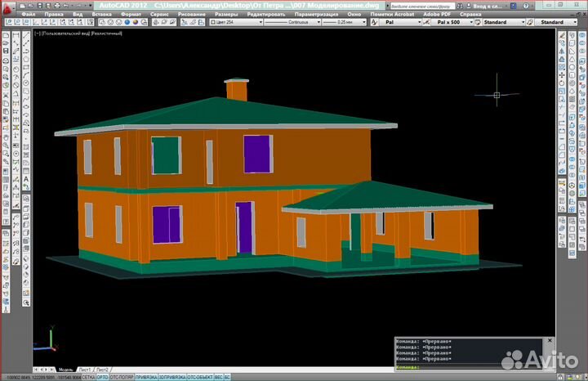The width and height of the screenshot is (588, 381).
Task: Click the binoculars search icon
Action: (x=460, y=6)
